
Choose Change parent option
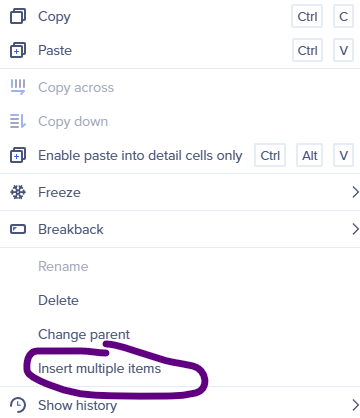(84, 335)
